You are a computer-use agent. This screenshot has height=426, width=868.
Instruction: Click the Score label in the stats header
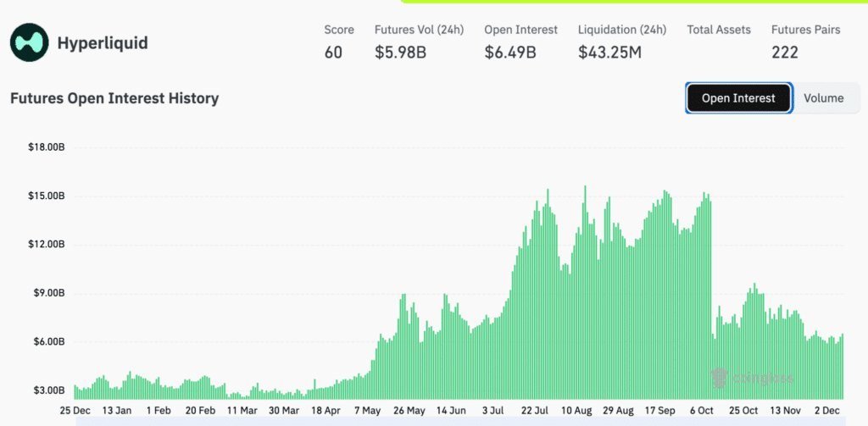(x=339, y=30)
